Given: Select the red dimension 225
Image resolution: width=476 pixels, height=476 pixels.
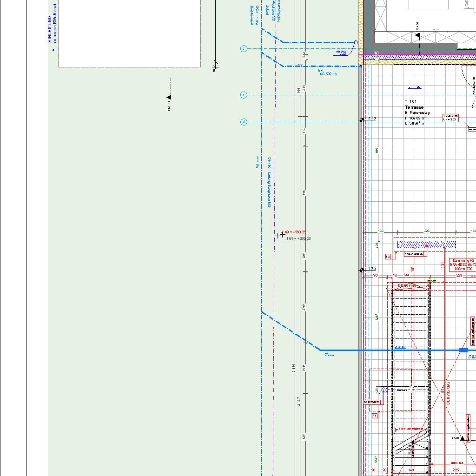Looking at the screenshot, I should pos(456,470).
